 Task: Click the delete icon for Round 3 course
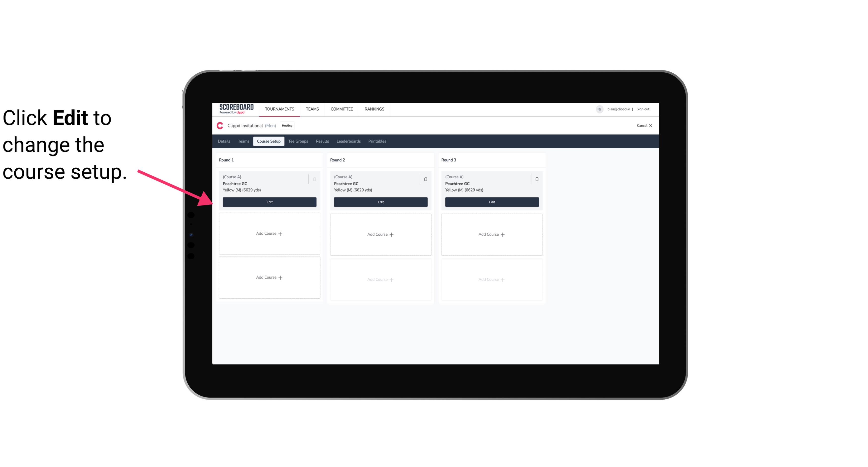click(x=535, y=179)
